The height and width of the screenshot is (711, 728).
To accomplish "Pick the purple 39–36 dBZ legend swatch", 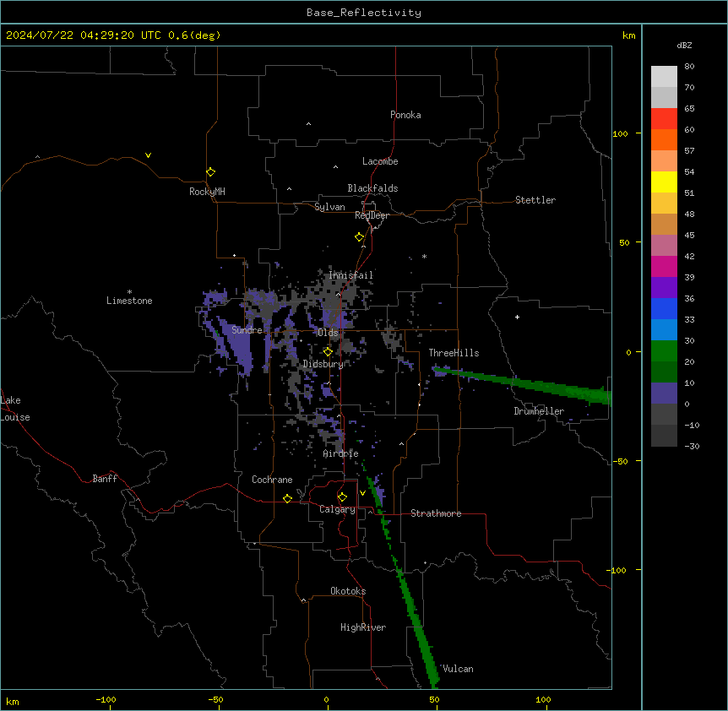I will click(x=664, y=288).
